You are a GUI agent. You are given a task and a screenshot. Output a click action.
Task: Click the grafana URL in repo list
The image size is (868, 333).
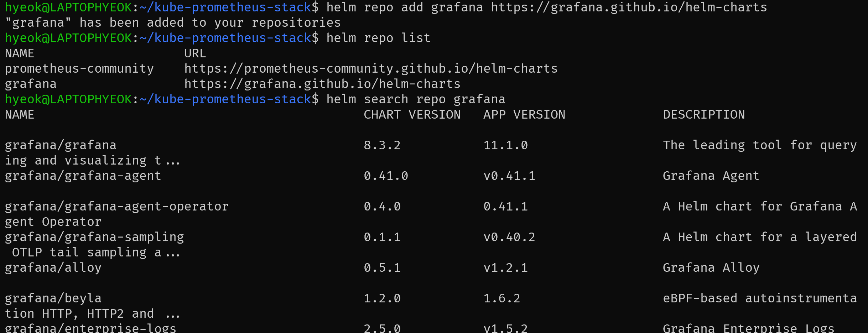tap(322, 84)
